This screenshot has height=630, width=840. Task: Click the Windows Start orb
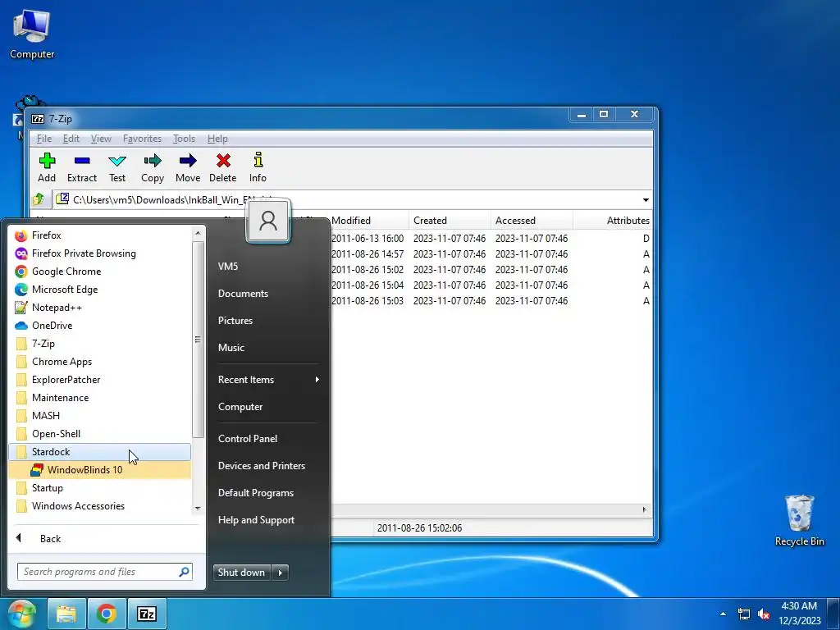click(22, 614)
